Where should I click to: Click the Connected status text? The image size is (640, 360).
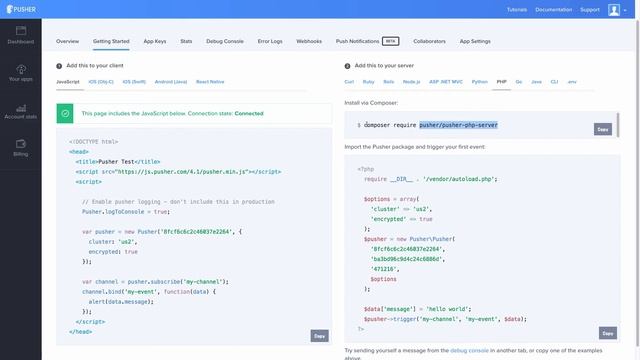point(249,113)
